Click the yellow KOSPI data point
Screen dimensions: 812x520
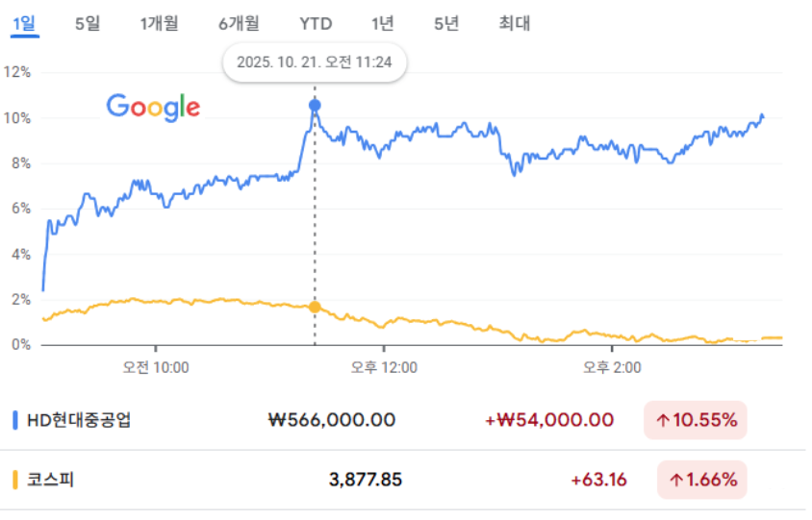coord(315,307)
